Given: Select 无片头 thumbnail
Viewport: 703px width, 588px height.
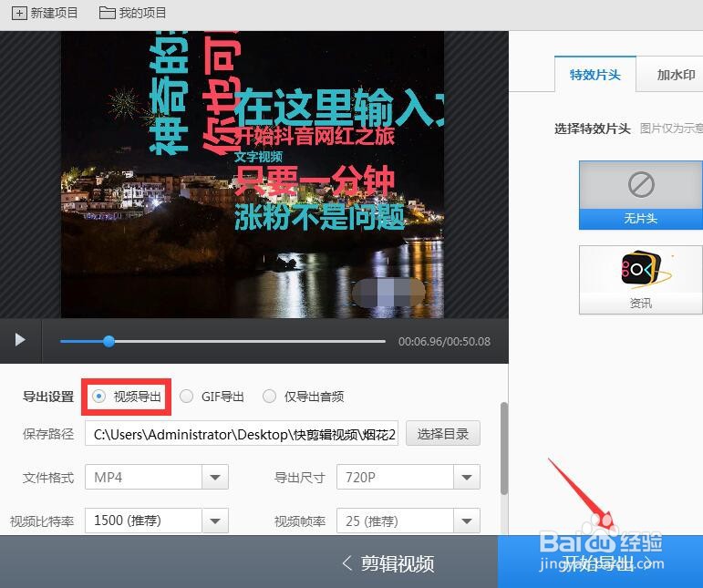Looking at the screenshot, I should click(641, 195).
